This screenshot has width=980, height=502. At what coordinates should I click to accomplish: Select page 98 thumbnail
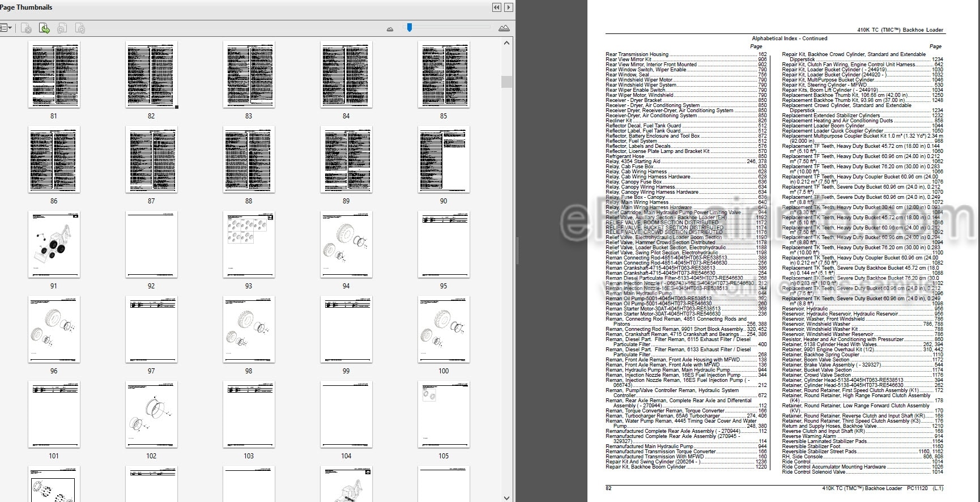[249, 330]
